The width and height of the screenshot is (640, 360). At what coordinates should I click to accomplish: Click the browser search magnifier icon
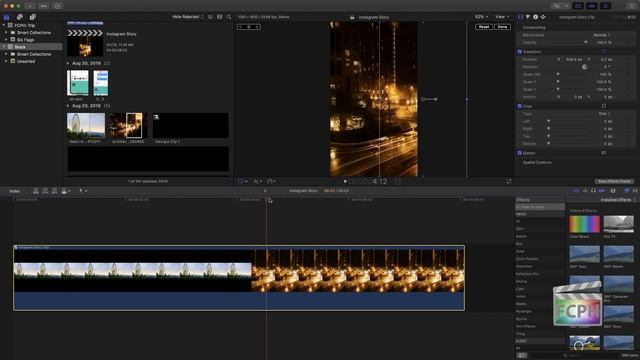(229, 17)
